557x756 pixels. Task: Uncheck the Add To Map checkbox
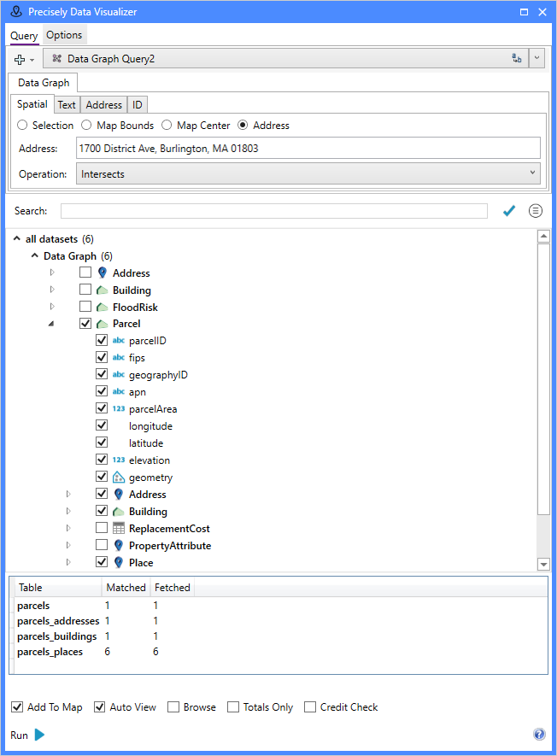[17, 706]
